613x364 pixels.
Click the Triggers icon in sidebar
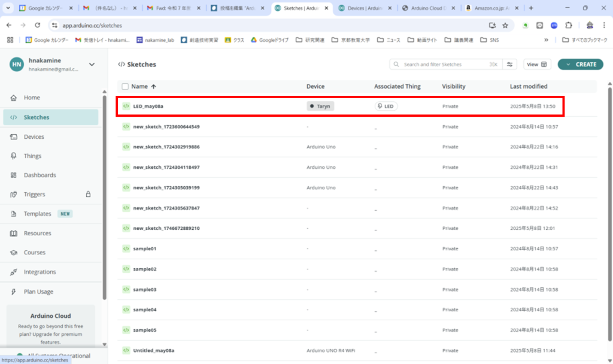click(13, 195)
